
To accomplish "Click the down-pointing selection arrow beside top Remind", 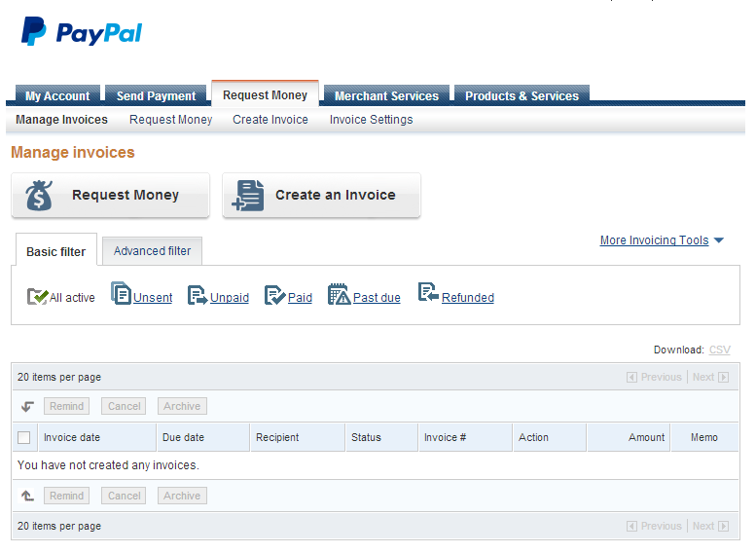I will click(27, 406).
